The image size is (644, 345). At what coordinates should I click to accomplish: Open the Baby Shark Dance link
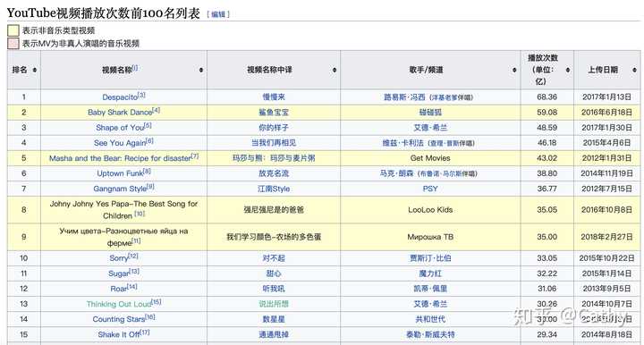[x=120, y=113]
